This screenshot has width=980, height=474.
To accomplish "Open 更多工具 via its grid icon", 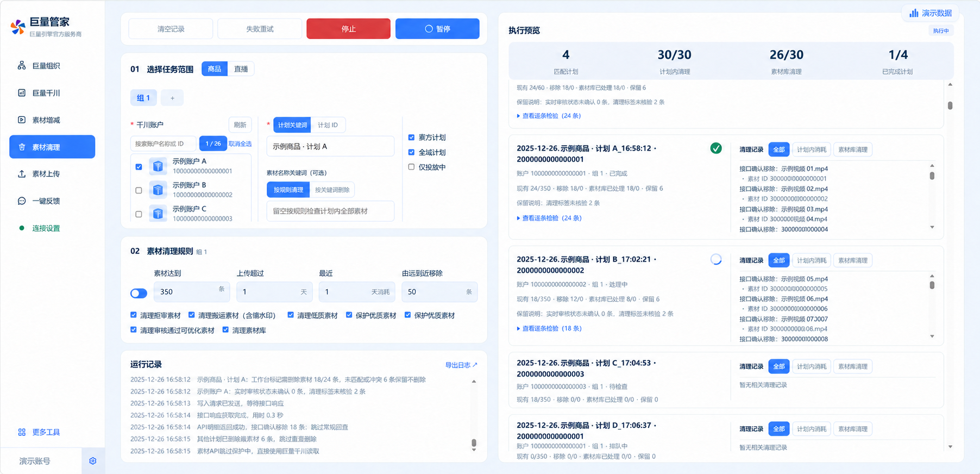I will pos(22,432).
